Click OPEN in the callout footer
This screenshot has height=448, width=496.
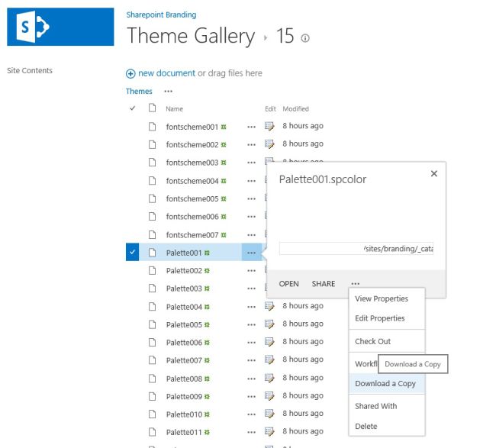tap(289, 284)
